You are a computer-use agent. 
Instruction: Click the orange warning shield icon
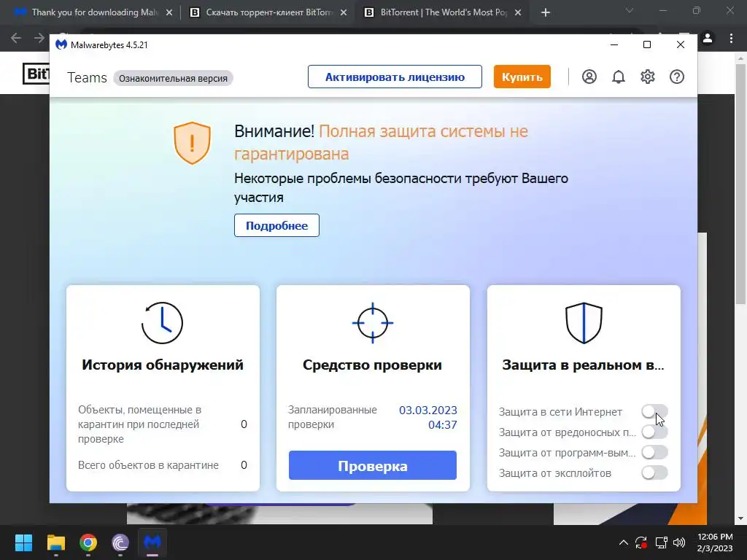pyautogui.click(x=192, y=143)
